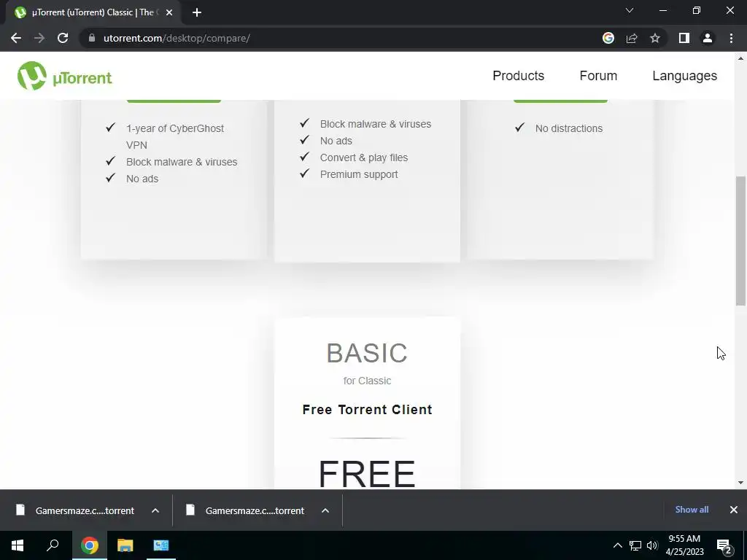Open the notification center
The height and width of the screenshot is (560, 747).
click(x=724, y=545)
